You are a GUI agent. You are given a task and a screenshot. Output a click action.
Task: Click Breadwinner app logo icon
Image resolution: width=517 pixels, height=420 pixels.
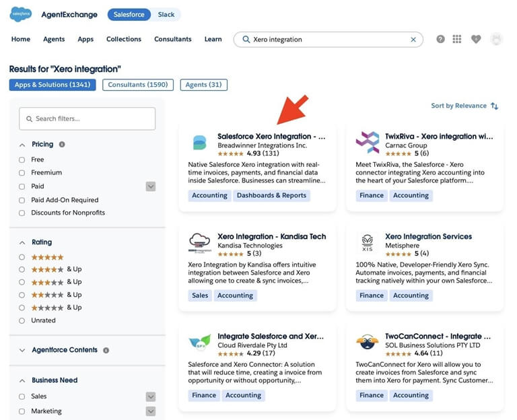tap(199, 143)
